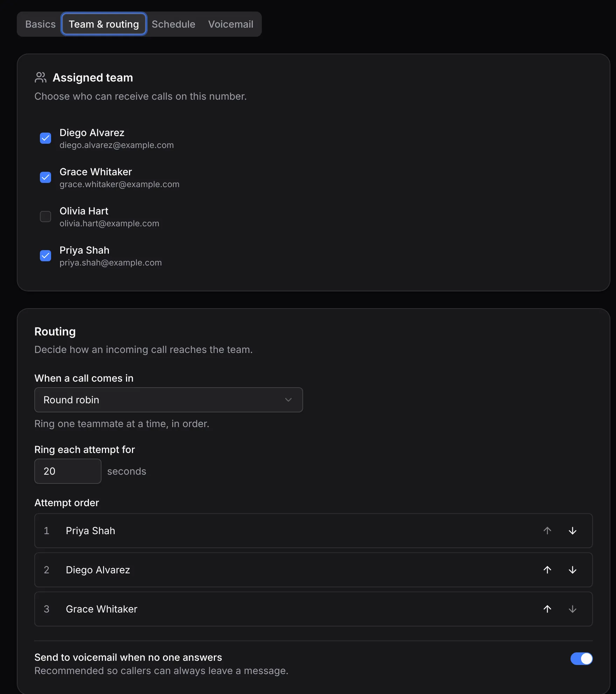Select Priya Shah row in attempt order
The height and width of the screenshot is (694, 616).
[x=314, y=531]
